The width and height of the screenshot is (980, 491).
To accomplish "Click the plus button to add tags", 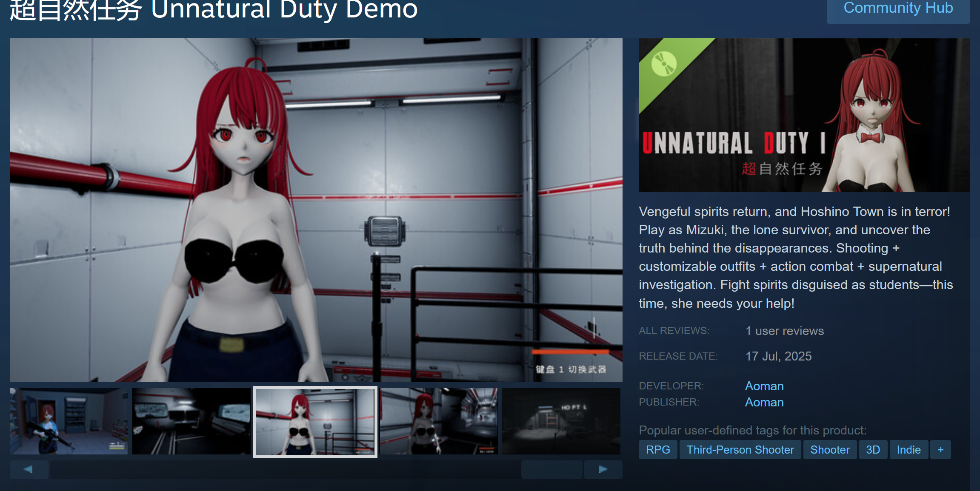I will tap(941, 450).
